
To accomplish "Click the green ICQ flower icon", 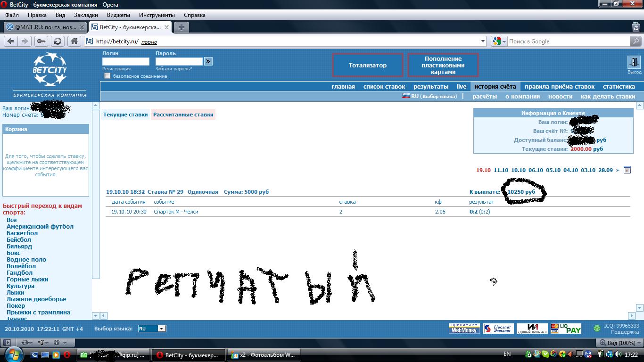I will (597, 328).
